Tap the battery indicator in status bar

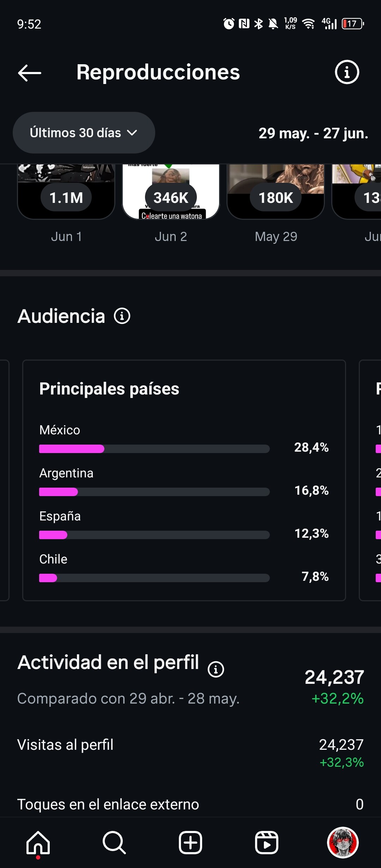point(353,24)
